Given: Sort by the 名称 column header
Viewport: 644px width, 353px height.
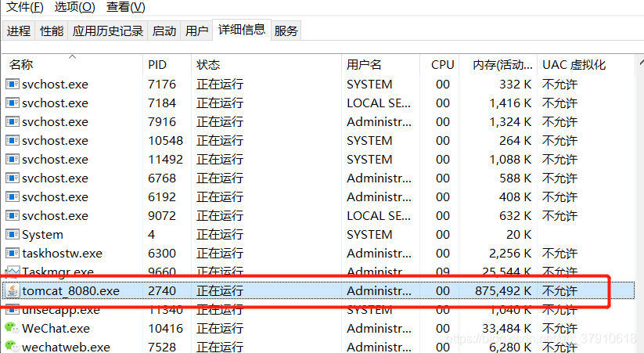Looking at the screenshot, I should click(72, 64).
